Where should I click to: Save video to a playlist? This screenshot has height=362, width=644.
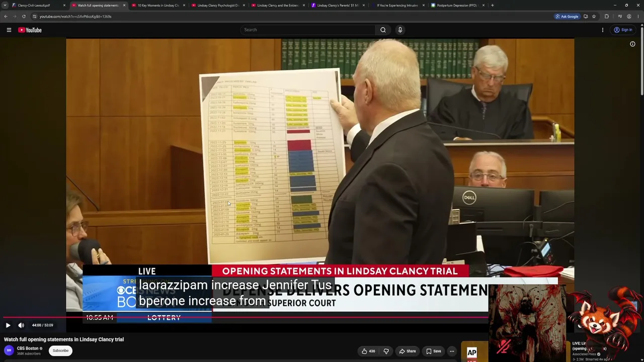(x=434, y=351)
